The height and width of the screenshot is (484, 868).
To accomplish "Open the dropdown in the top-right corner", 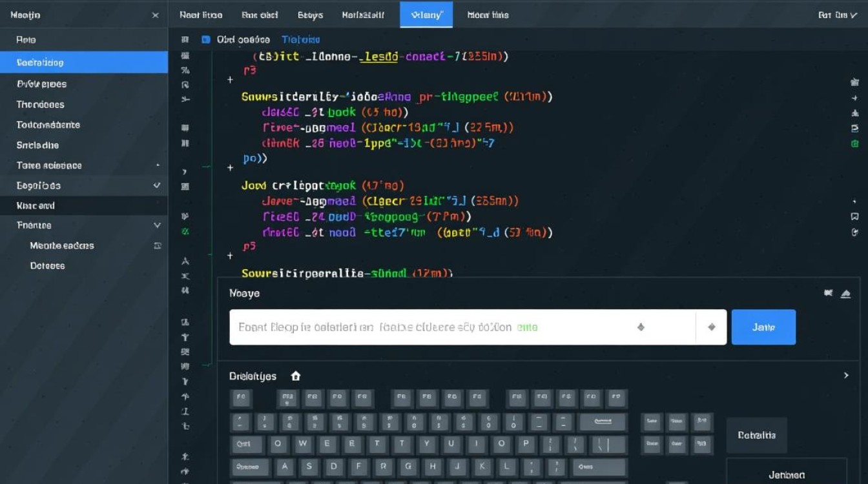I will [x=838, y=15].
